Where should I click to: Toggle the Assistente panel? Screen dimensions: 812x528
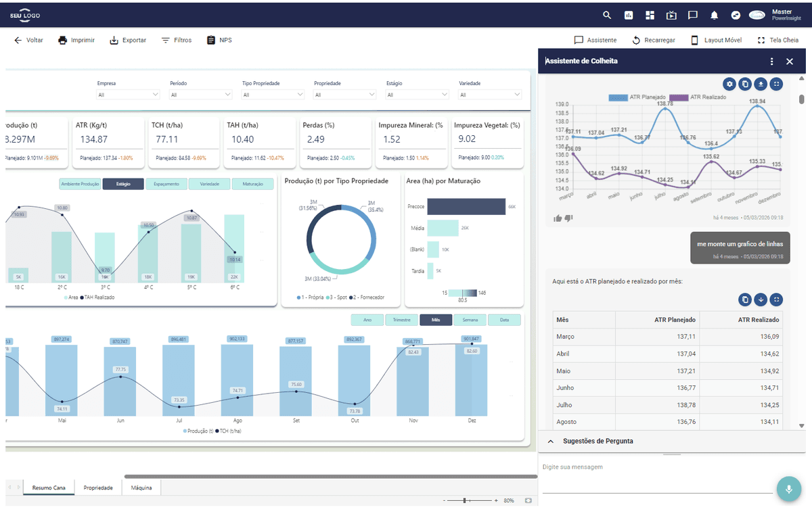595,40
